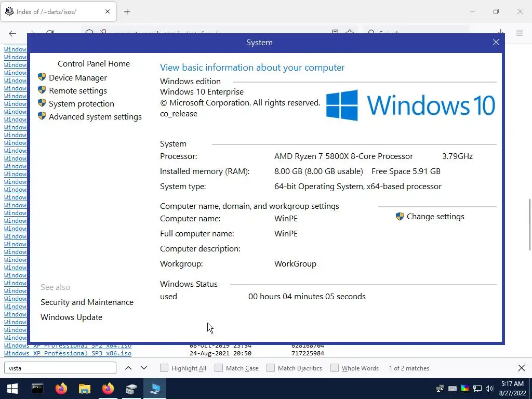Open the Windows Start menu
This screenshot has width=532, height=399.
click(12, 389)
